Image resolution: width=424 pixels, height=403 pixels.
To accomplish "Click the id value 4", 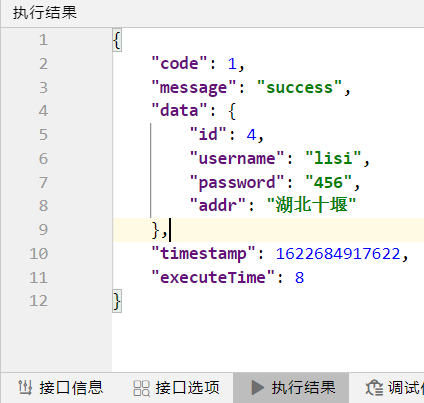I will pyautogui.click(x=251, y=135).
